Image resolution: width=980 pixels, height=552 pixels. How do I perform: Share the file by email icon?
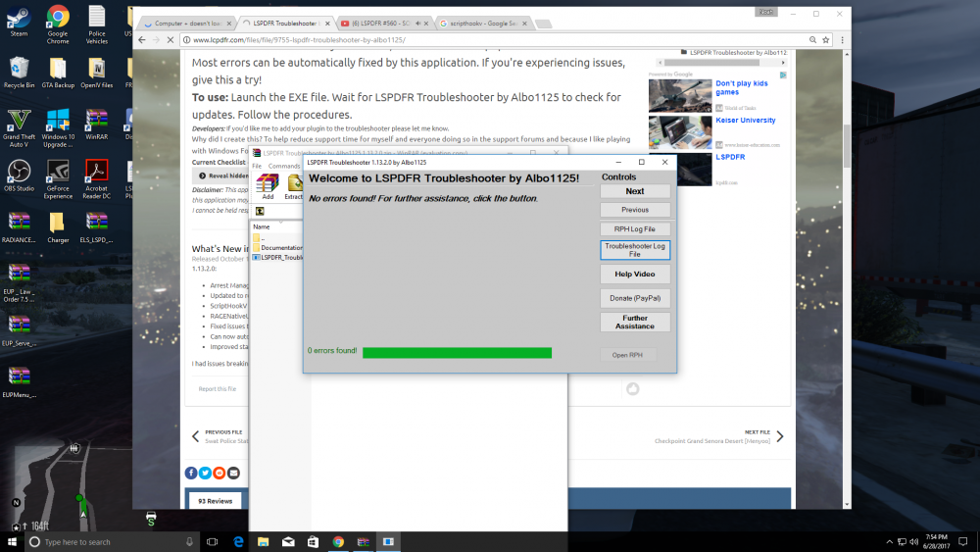pos(233,474)
